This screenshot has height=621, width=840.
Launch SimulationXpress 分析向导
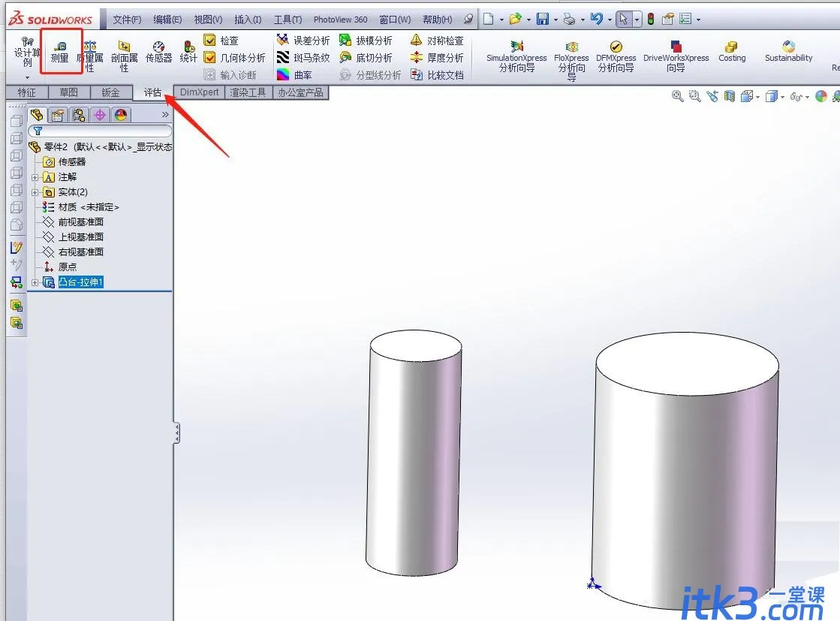point(516,56)
